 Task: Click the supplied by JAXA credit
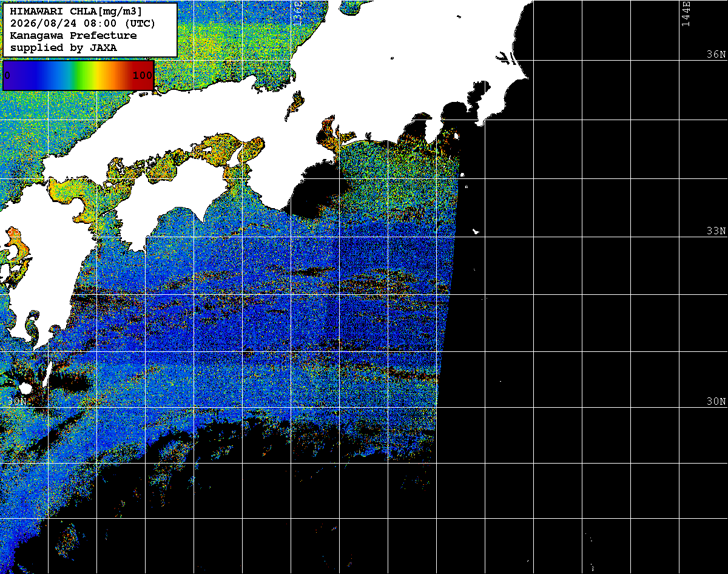tap(64, 47)
